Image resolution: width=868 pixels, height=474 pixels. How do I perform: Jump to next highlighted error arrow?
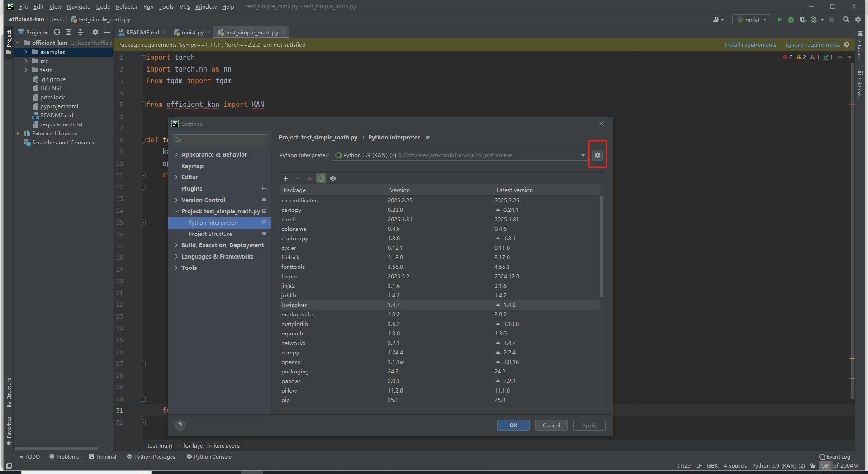tap(849, 57)
